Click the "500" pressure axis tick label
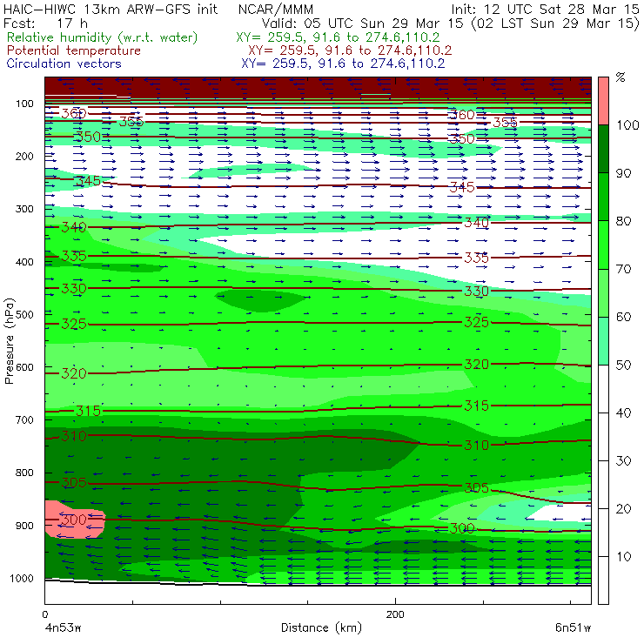Screen dimensions: 644x644 (24, 314)
